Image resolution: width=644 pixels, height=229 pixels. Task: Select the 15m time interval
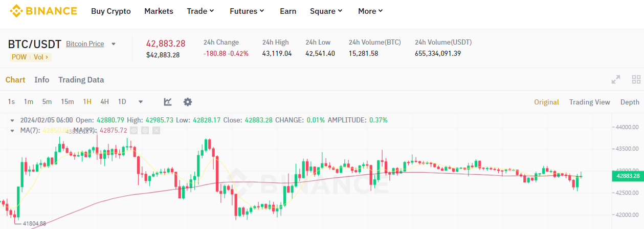tap(68, 102)
